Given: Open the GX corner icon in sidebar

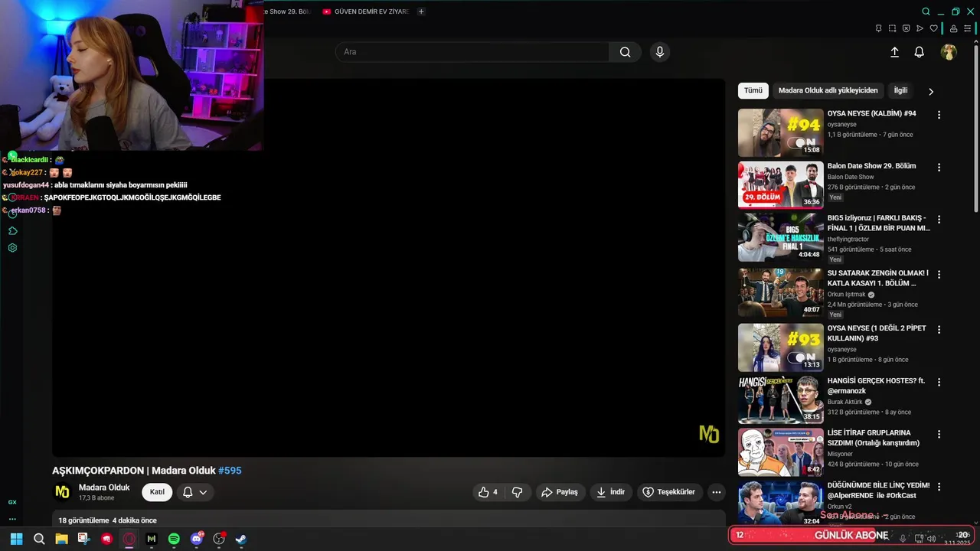Looking at the screenshot, I should pyautogui.click(x=12, y=502).
